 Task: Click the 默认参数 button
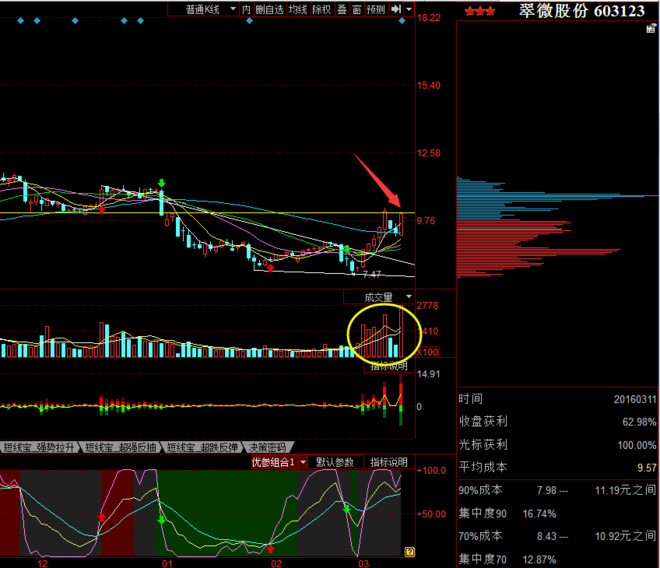(x=335, y=462)
